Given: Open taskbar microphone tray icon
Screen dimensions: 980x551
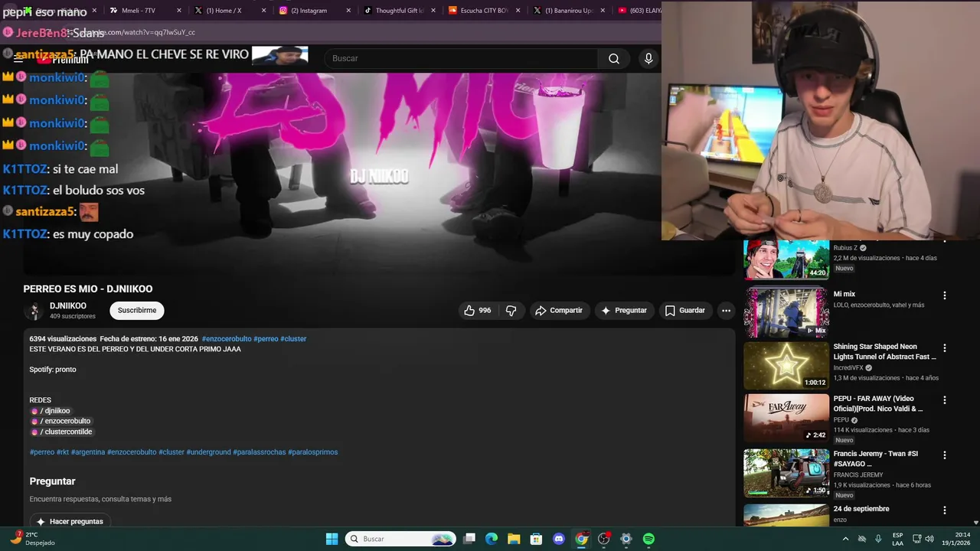Looking at the screenshot, I should (878, 539).
